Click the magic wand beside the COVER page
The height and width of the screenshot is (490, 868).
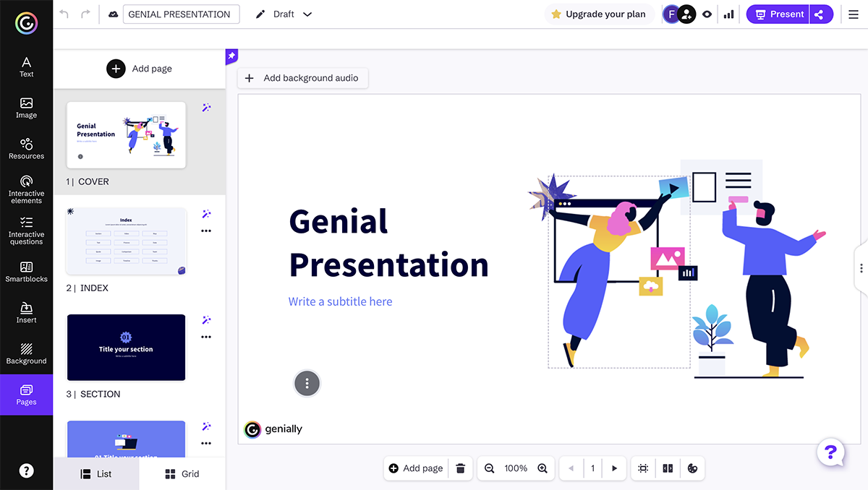[206, 108]
